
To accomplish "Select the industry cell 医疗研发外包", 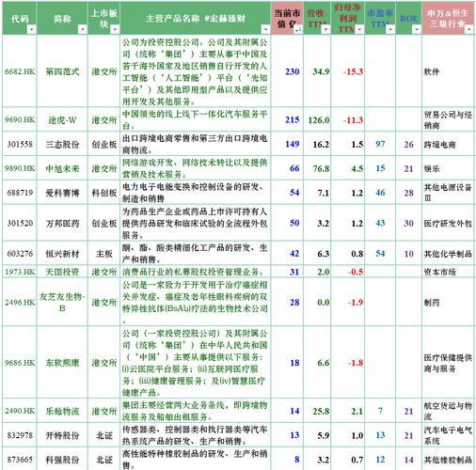I will pos(448,223).
